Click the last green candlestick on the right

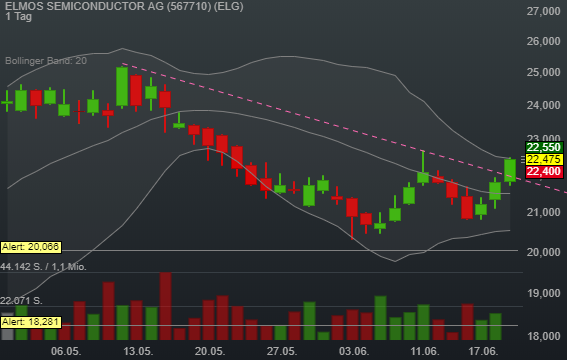pos(510,170)
